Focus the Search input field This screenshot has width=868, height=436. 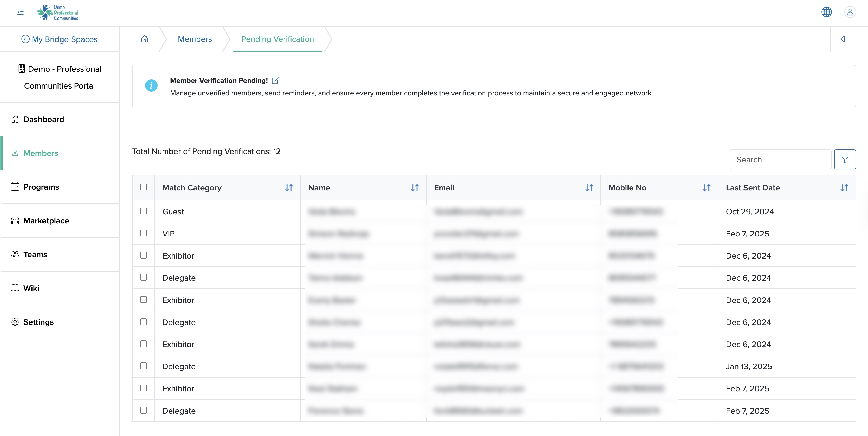tap(780, 160)
